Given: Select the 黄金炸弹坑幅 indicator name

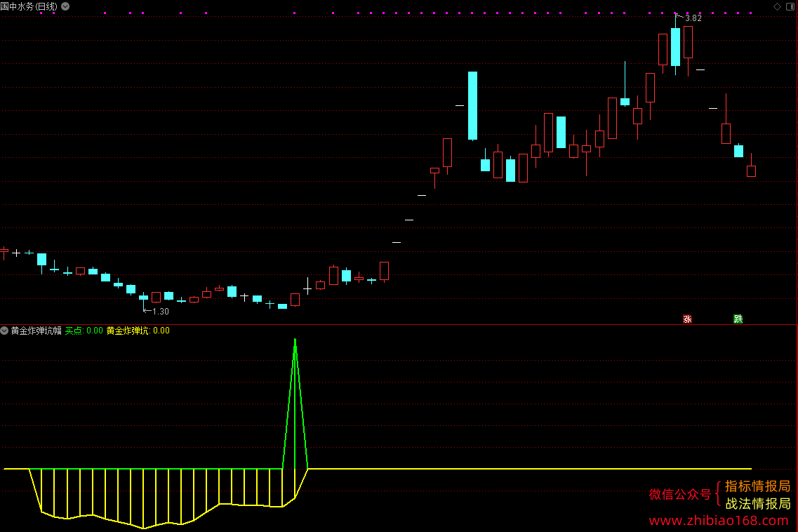Looking at the screenshot, I should point(36,331).
